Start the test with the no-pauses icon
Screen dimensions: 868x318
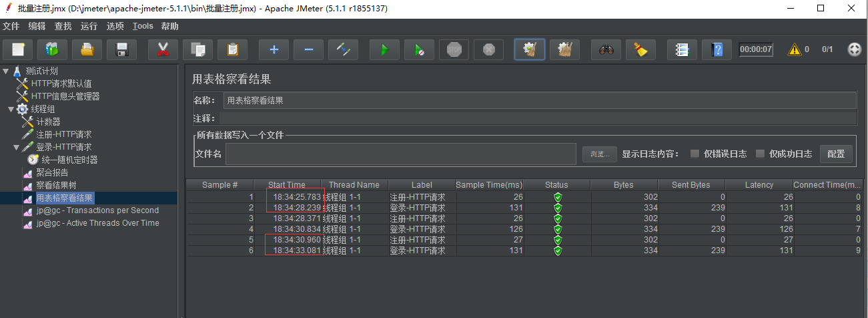tap(419, 49)
